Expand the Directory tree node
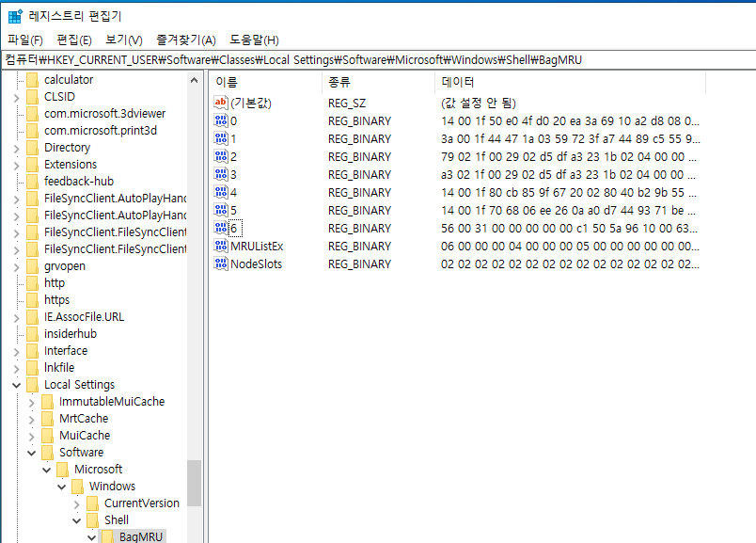The height and width of the screenshot is (543, 756). pyautogui.click(x=16, y=148)
